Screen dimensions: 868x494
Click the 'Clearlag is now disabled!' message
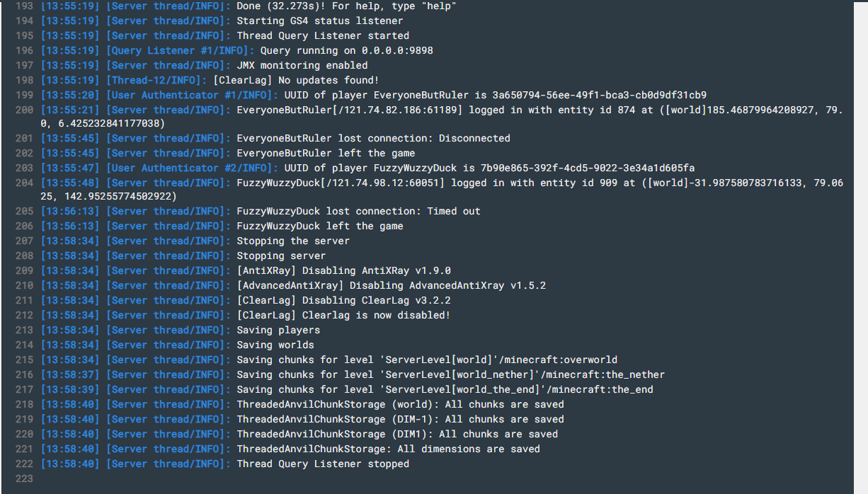point(376,315)
